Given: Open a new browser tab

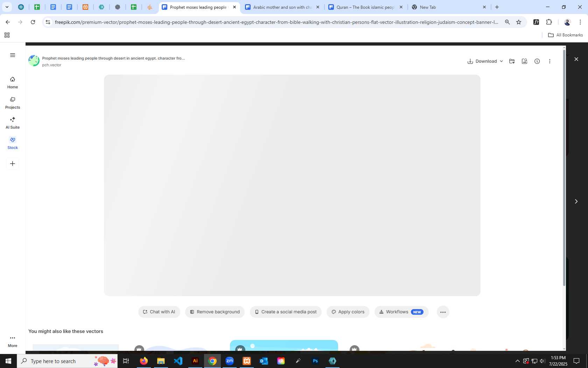Looking at the screenshot, I should point(497,7).
